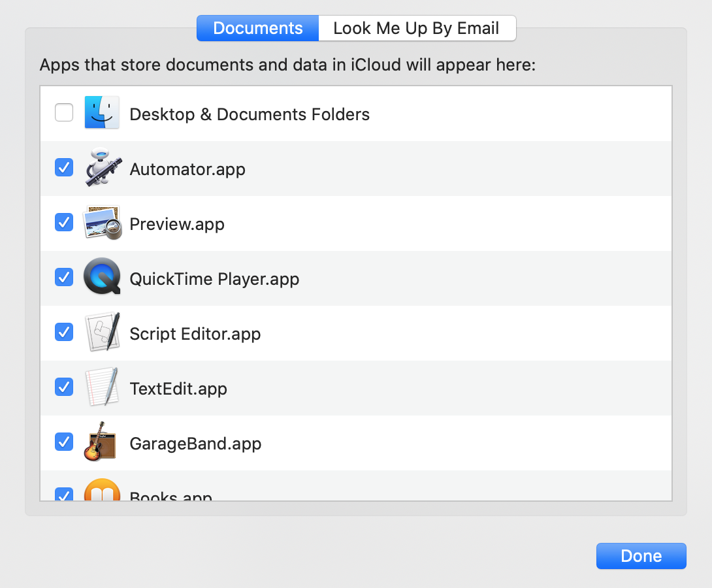Click the Automator robot icon
The image size is (712, 588).
[x=103, y=167]
